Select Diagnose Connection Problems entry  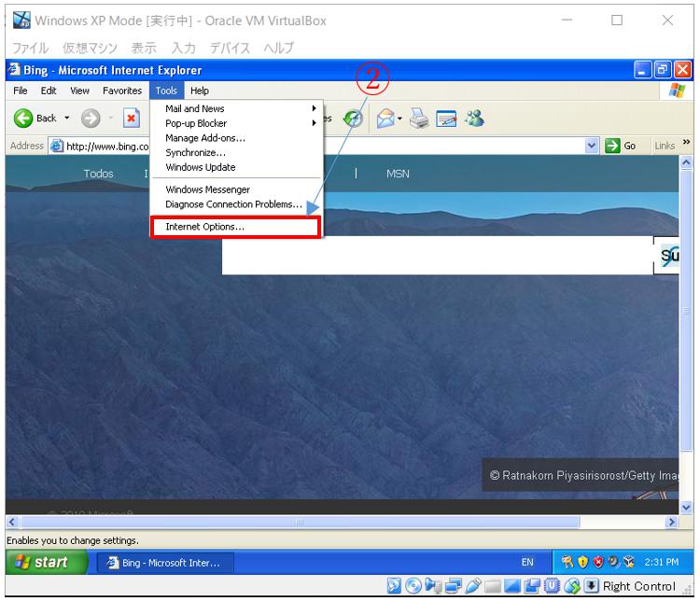point(235,204)
